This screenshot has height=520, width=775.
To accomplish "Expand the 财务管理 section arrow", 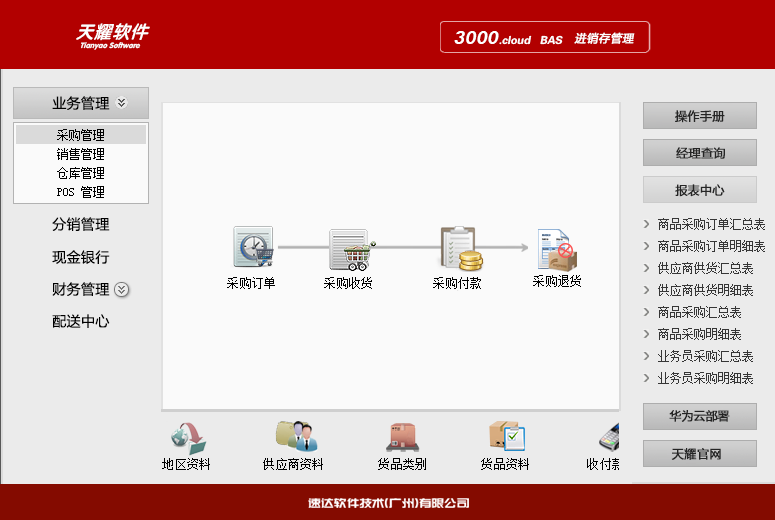I will coord(122,290).
